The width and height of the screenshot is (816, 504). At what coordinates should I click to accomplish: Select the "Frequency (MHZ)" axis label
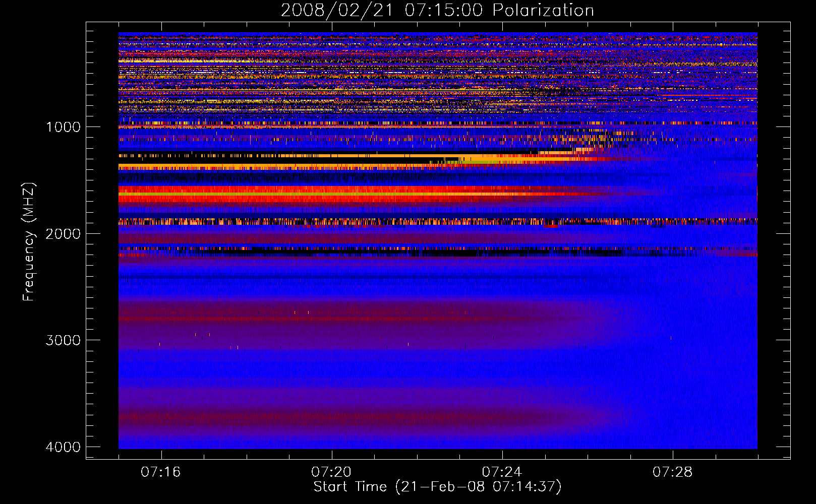coord(29,241)
